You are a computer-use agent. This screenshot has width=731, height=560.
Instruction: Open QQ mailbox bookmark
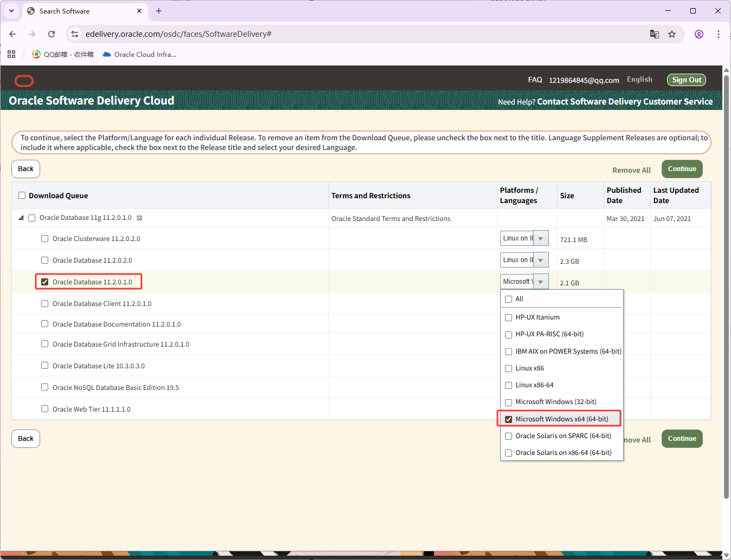point(63,54)
